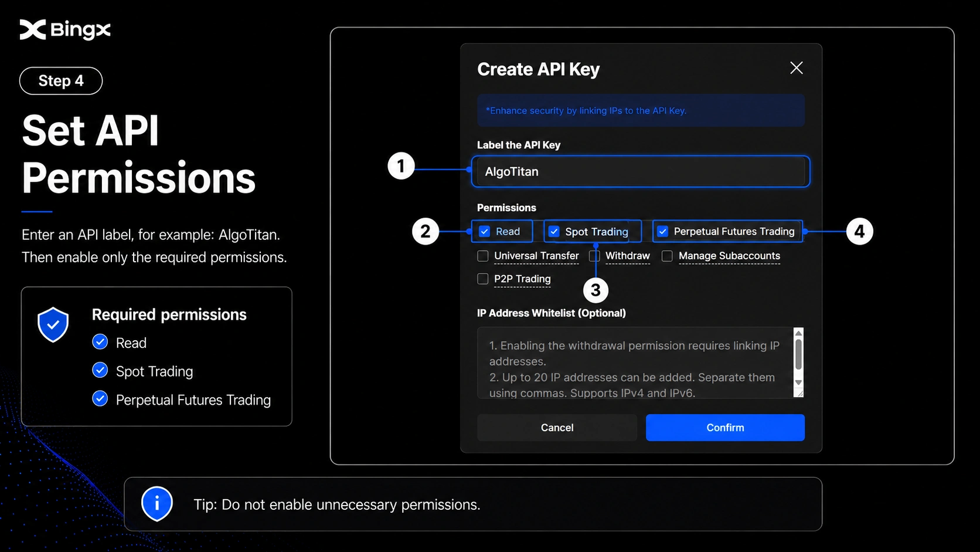
Task: Disable Perpetual Futures Trading permission
Action: [x=662, y=231]
